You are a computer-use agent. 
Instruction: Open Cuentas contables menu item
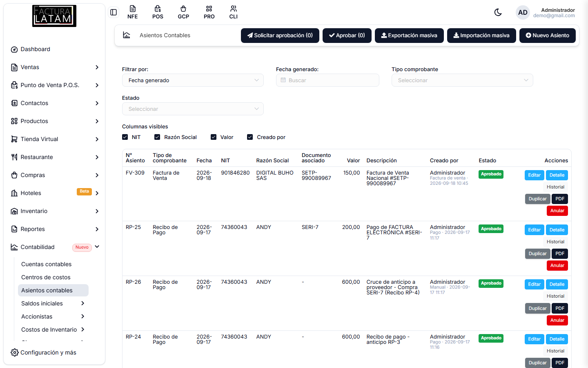pyautogui.click(x=47, y=264)
